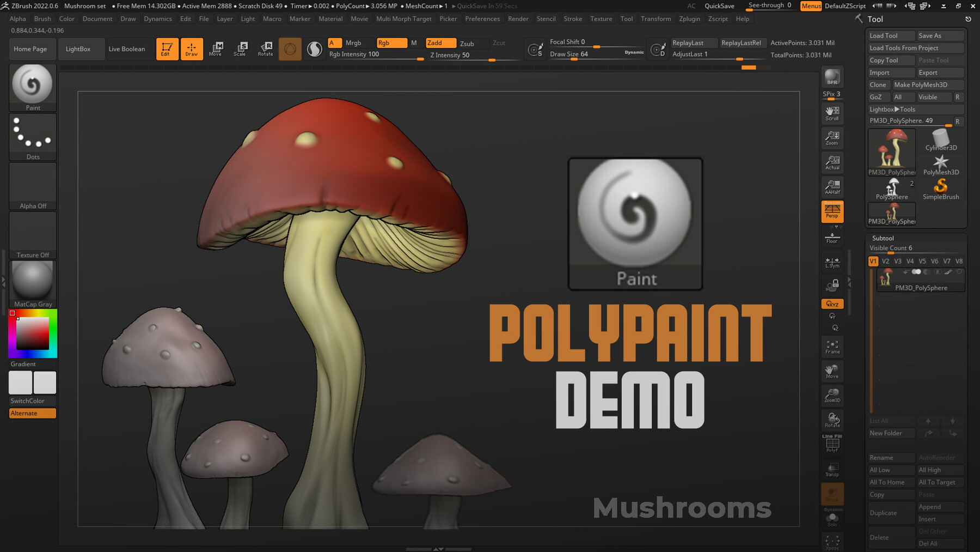This screenshot has height=552, width=980.
Task: Toggle Persp perspective view
Action: tap(832, 211)
